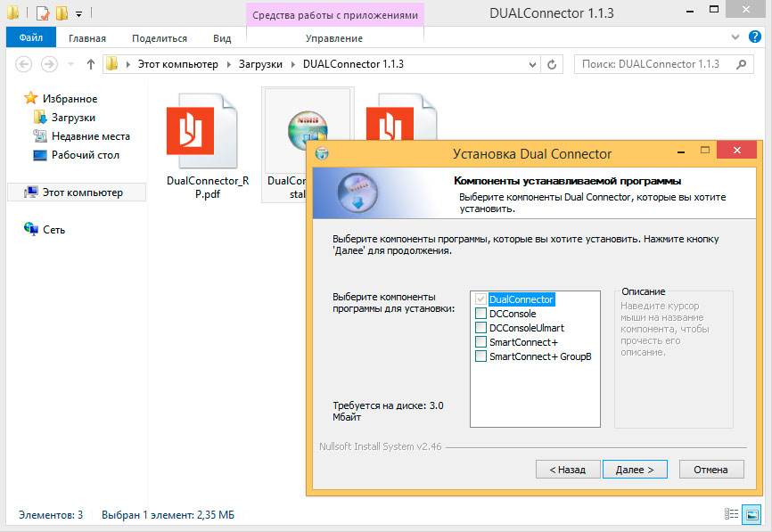Click the search magnifier icon

coord(741,64)
